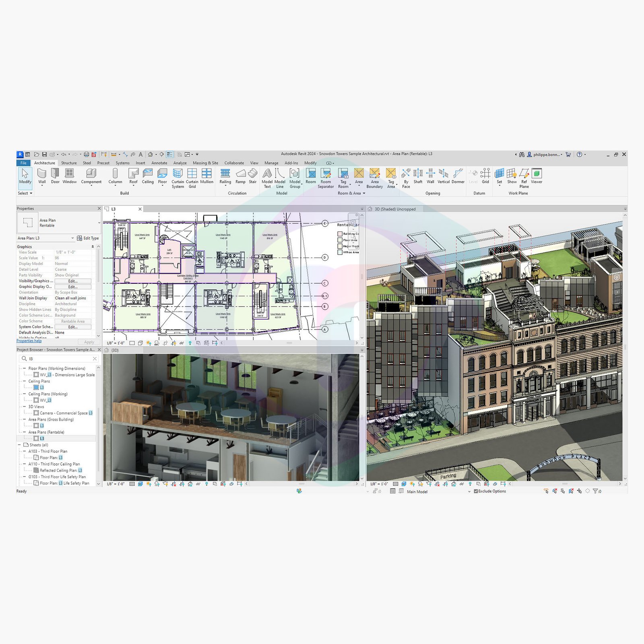Collapse the Sheets (all) tree node
This screenshot has height=644, width=644.
pos(19,445)
